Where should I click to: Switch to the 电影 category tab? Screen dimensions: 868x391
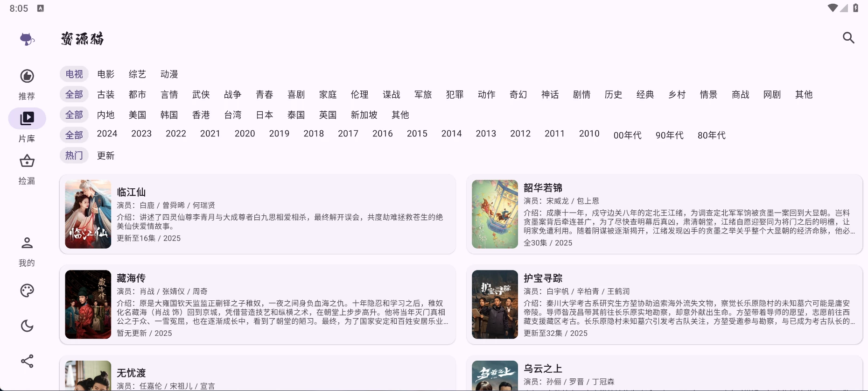[x=106, y=74]
